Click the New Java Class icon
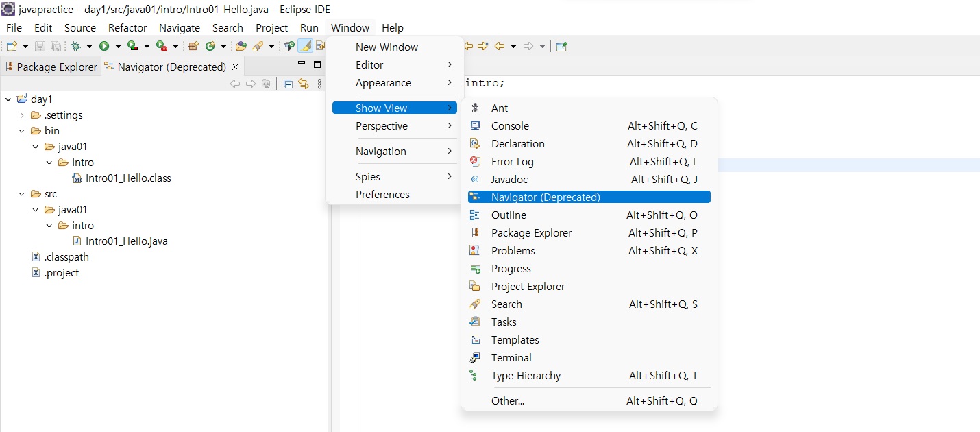Viewport: 980px width, 432px height. 210,46
